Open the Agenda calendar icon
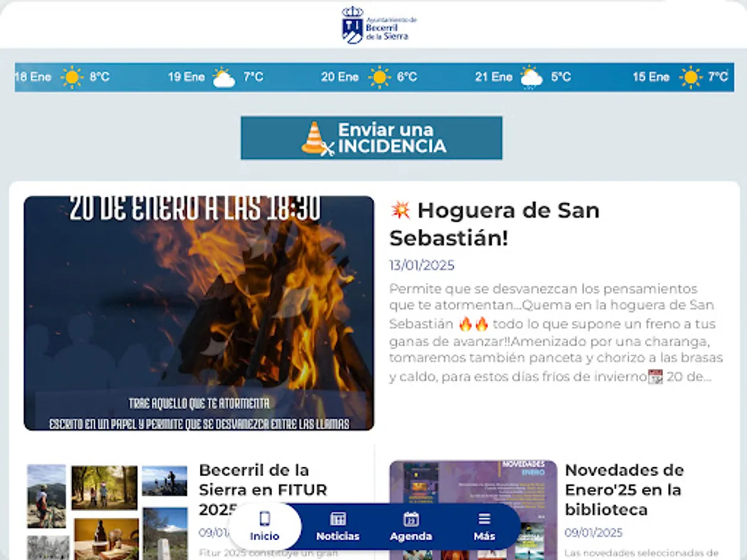The image size is (747, 560). point(410,518)
